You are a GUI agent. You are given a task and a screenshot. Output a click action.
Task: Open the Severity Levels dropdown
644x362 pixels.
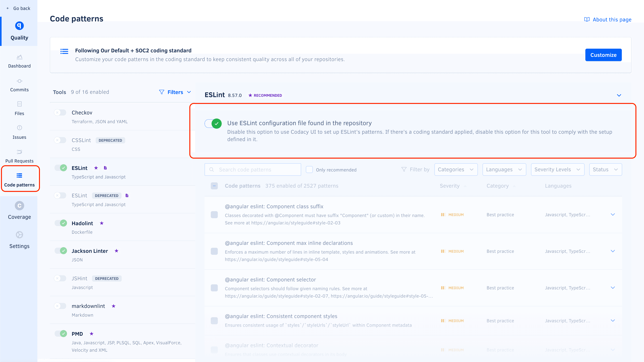pos(557,169)
